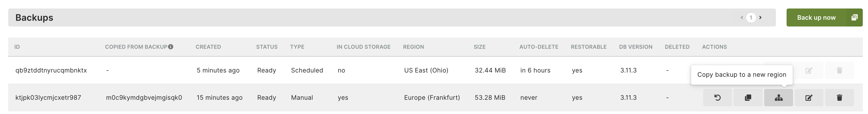Start a backup with Back up now
The width and height of the screenshot is (868, 114).
click(x=816, y=17)
